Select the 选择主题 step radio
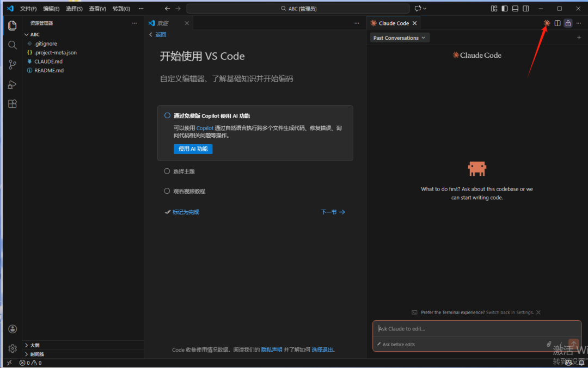This screenshot has height=368, width=588. tap(167, 171)
